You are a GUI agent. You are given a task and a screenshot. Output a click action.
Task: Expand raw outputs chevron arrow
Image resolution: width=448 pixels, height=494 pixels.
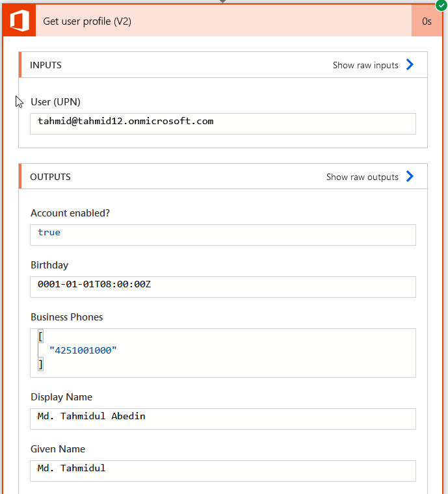[410, 176]
